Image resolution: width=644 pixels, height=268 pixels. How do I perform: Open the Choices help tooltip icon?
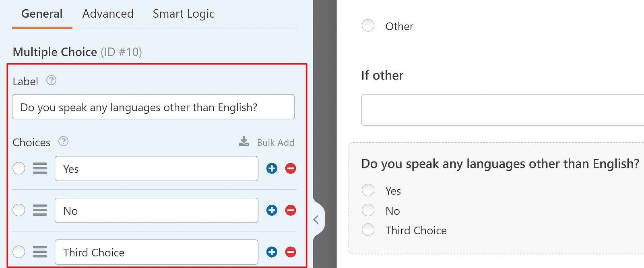pyautogui.click(x=64, y=141)
